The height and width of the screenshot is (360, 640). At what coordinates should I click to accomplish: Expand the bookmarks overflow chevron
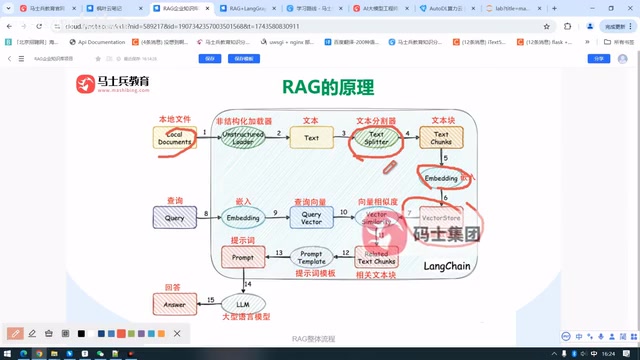coord(587,42)
